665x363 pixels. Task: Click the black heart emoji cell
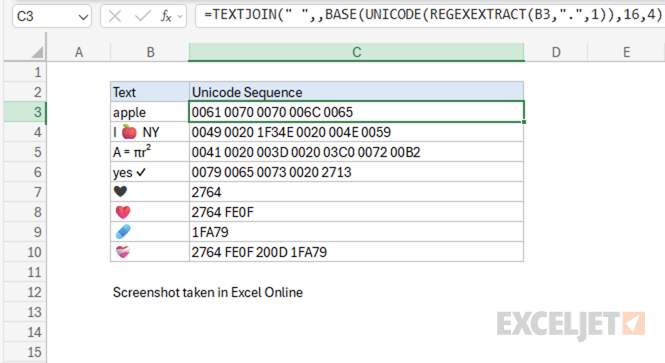click(150, 192)
